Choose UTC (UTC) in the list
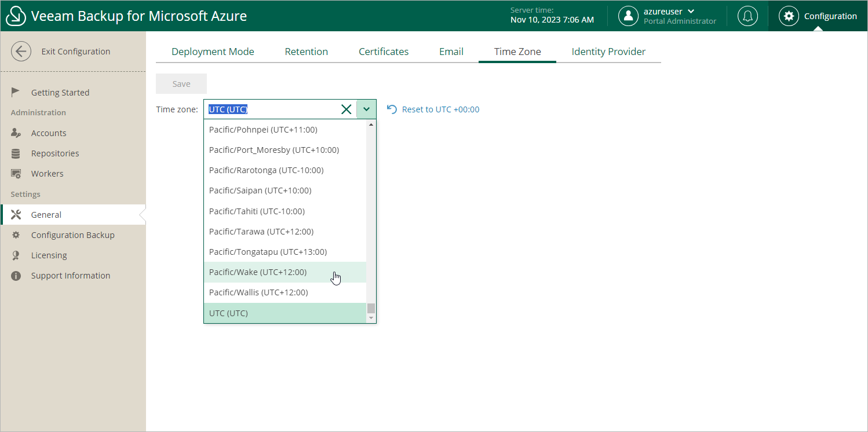The image size is (868, 432). (285, 313)
